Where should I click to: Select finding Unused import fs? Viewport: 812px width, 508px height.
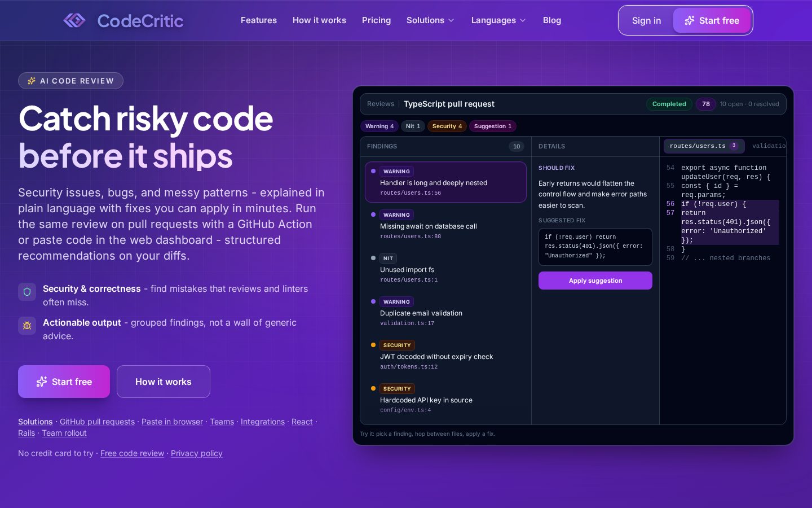coord(445,269)
